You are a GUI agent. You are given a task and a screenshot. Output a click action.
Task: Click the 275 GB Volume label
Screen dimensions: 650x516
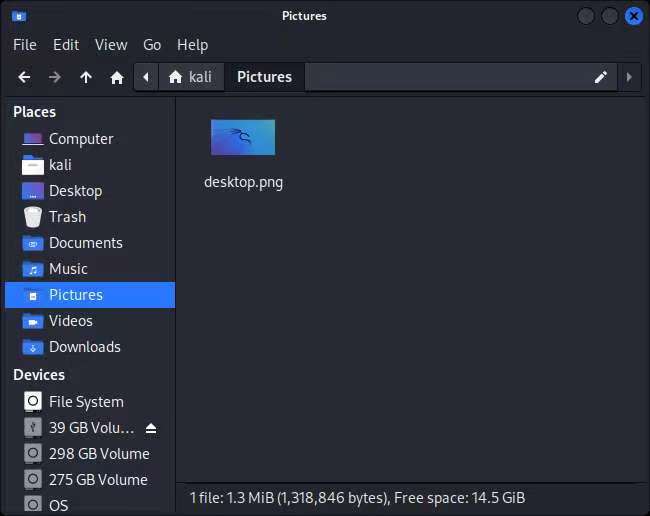click(x=98, y=480)
